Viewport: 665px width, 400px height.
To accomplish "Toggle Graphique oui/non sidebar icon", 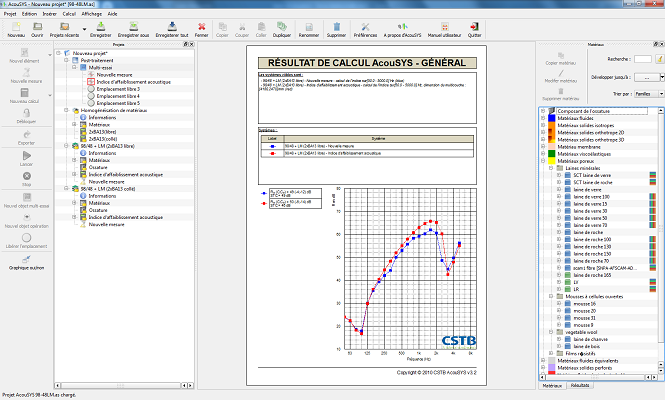I will point(26,259).
